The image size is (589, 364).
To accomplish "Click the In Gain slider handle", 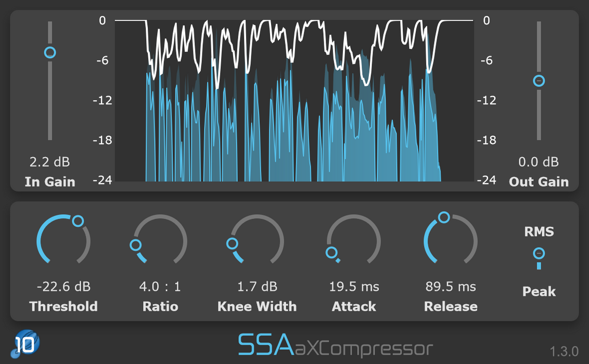I will point(49,51).
